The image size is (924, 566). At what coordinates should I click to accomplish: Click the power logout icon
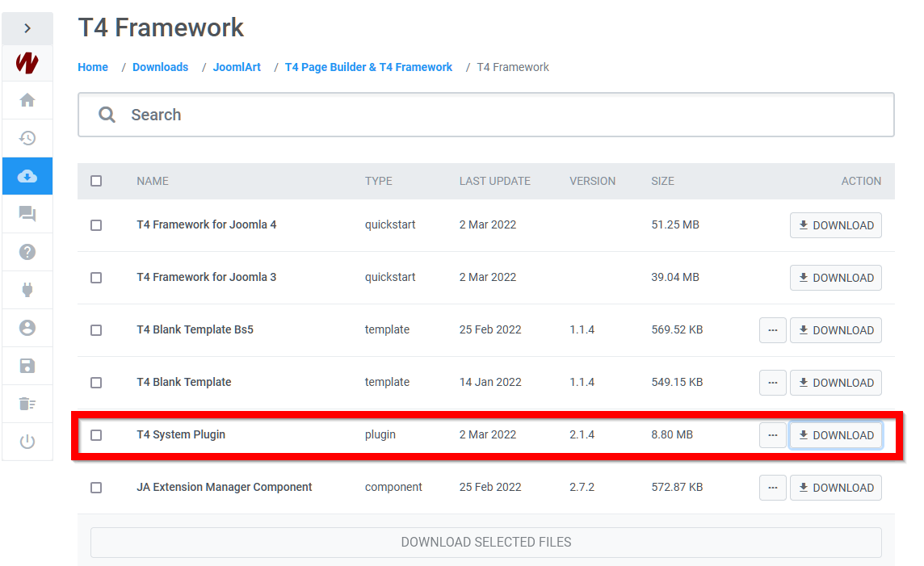(27, 442)
